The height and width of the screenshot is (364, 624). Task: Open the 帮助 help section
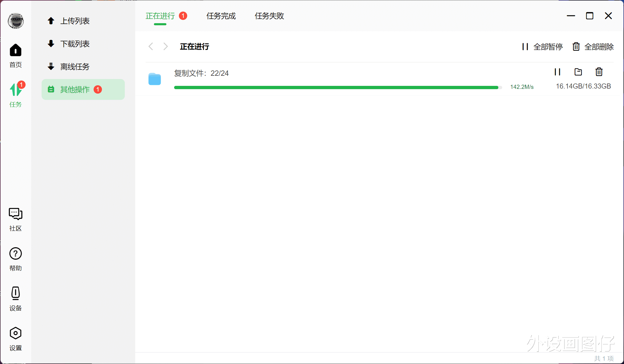[15, 258]
